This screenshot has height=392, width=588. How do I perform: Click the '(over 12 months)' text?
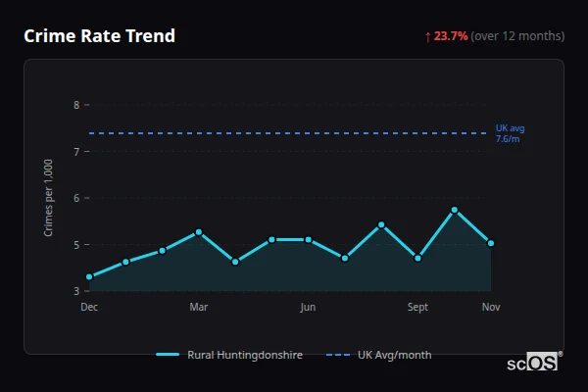coord(517,36)
